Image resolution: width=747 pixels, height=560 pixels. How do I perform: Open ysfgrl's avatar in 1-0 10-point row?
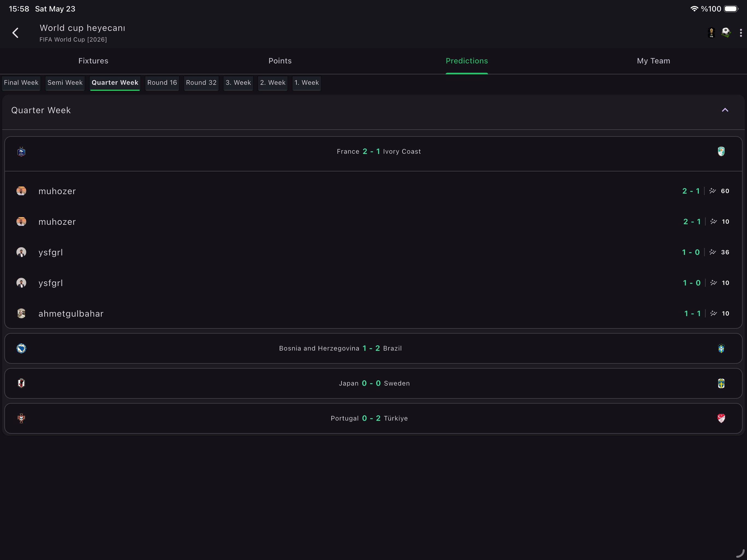tap(21, 283)
